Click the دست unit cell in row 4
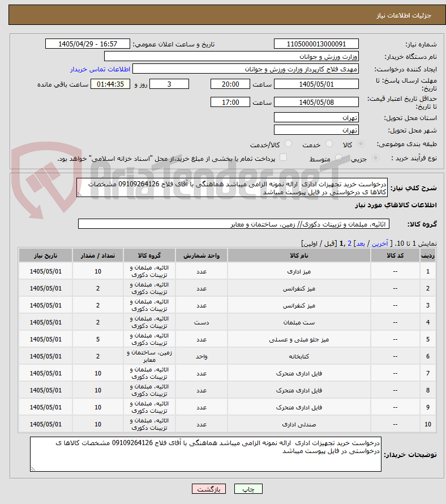446x504 pixels. point(201,322)
